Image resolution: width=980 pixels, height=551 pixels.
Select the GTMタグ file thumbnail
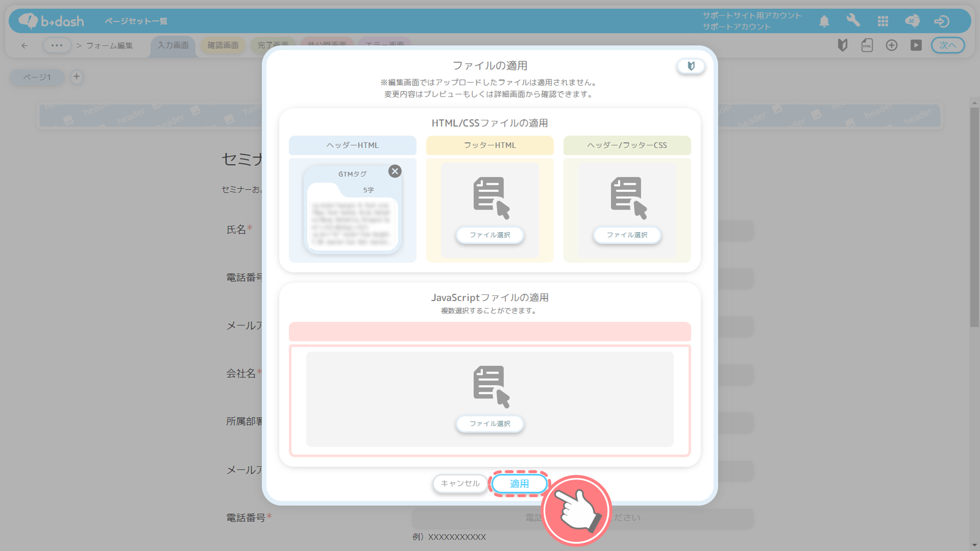pyautogui.click(x=352, y=210)
